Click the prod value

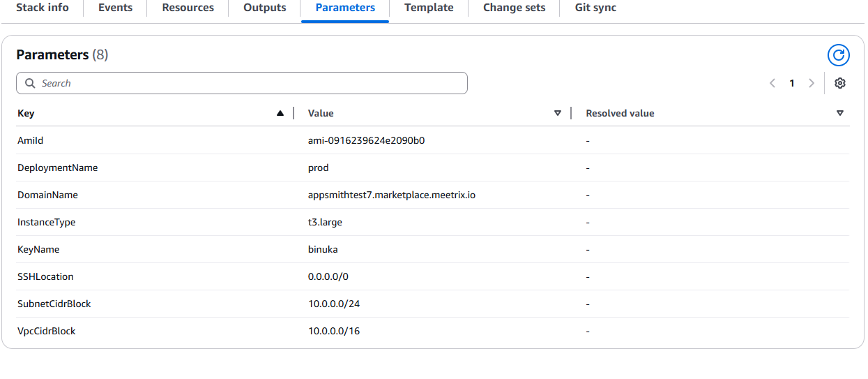coord(319,168)
